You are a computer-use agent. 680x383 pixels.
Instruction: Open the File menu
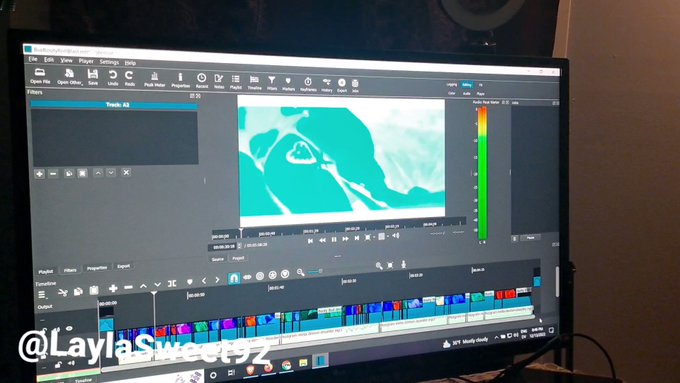tap(33, 59)
